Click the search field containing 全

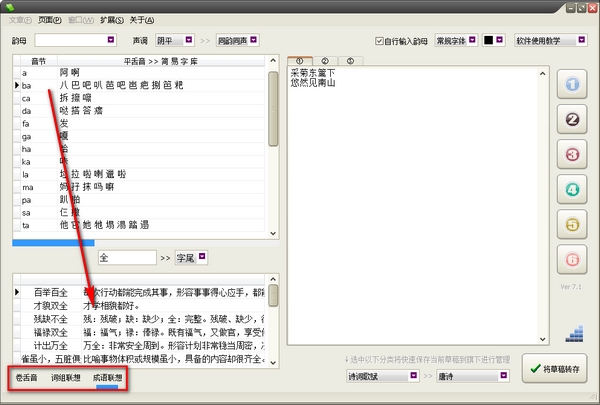click(127, 258)
